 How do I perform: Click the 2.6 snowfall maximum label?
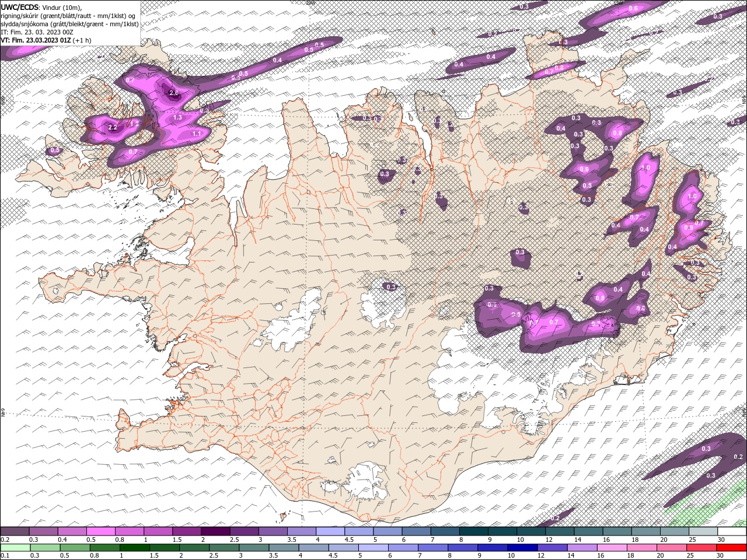click(x=173, y=93)
